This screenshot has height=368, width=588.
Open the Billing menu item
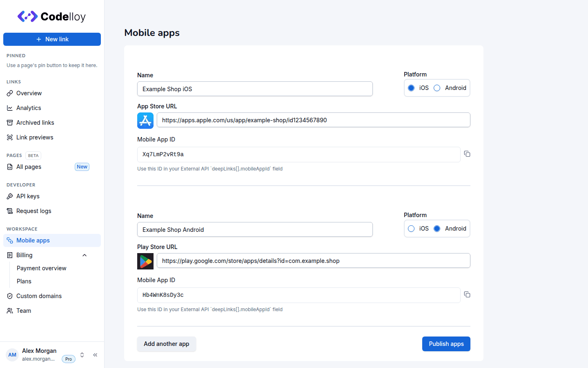point(52,255)
